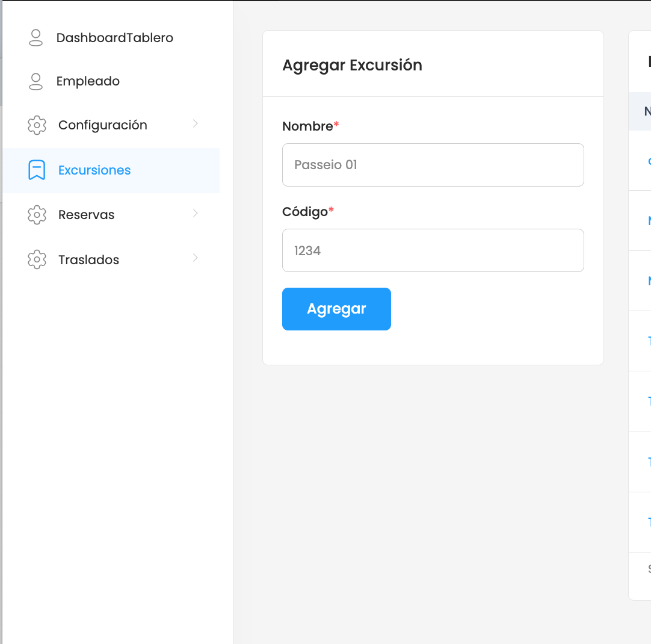Click the person icon next to Empleado
This screenshot has height=644, width=651.
[36, 82]
